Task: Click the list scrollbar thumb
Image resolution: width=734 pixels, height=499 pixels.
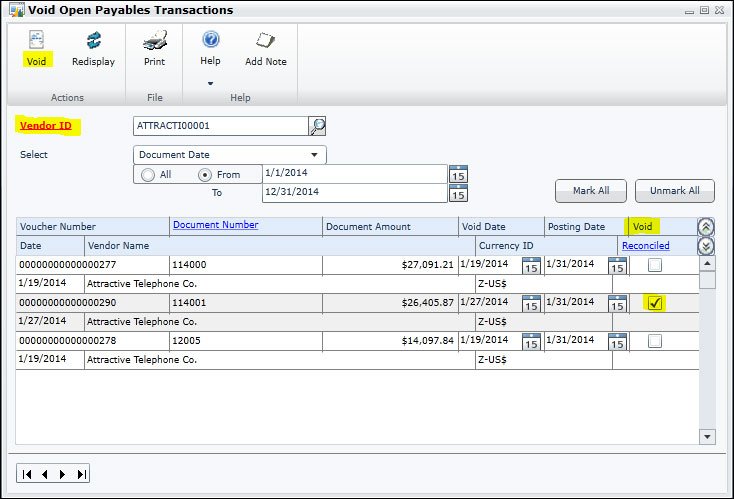Action: tap(707, 280)
